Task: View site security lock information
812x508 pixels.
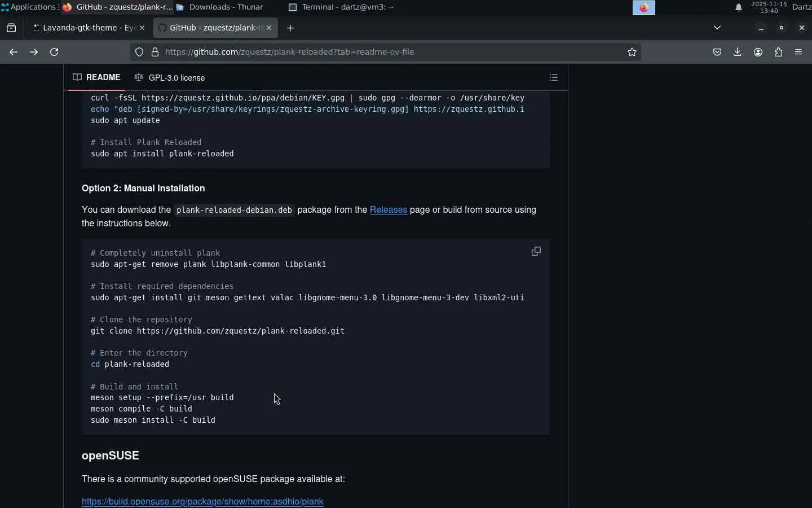Action: tap(155, 52)
